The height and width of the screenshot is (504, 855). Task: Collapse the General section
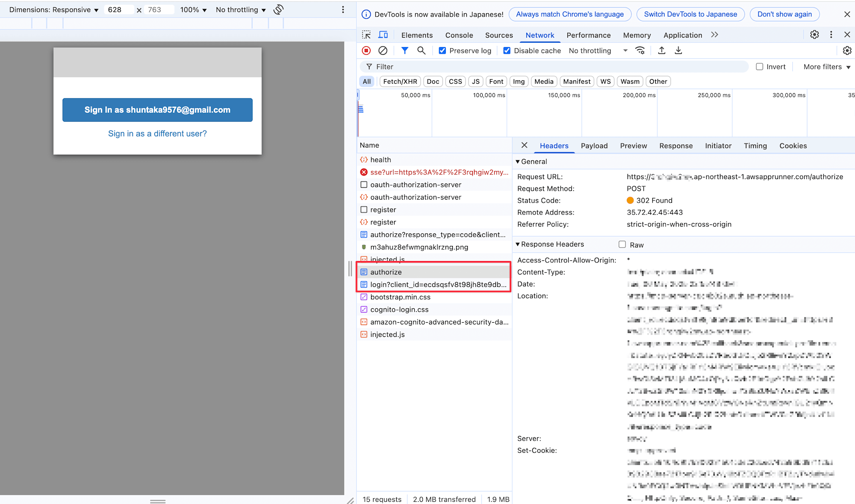coord(532,162)
